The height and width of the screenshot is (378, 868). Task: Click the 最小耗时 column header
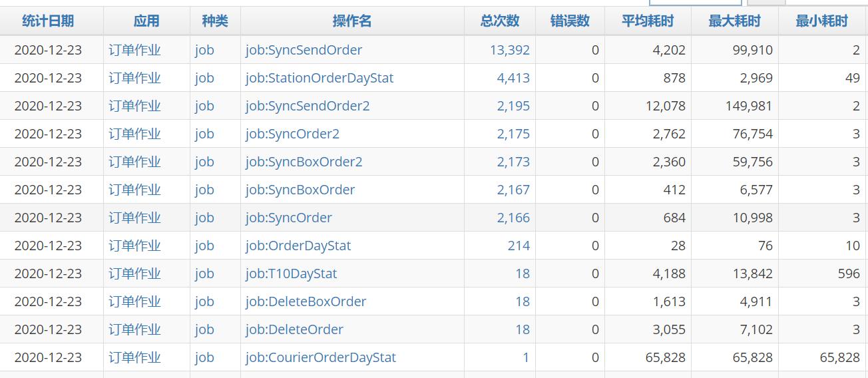tap(821, 21)
